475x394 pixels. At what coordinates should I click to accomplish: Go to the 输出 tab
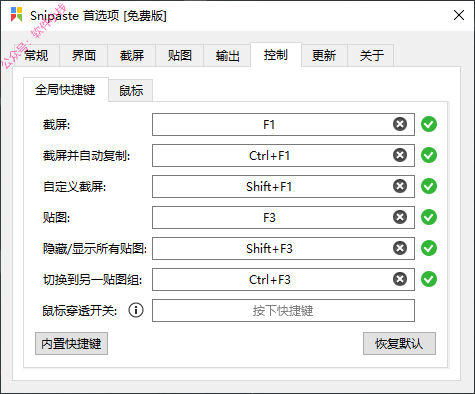227,55
